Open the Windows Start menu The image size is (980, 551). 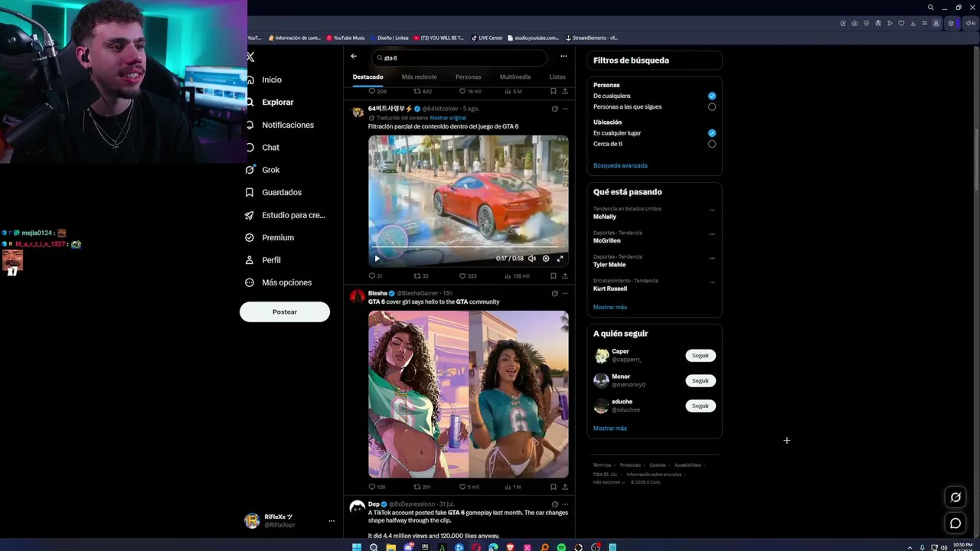(x=356, y=547)
